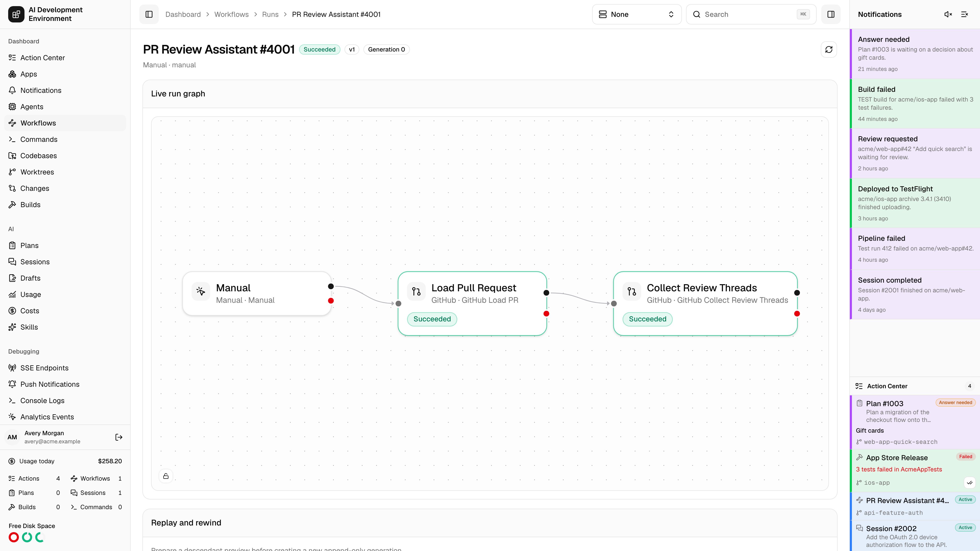980x551 pixels.
Task: Click the Changes icon in sidebar
Action: click(x=12, y=189)
